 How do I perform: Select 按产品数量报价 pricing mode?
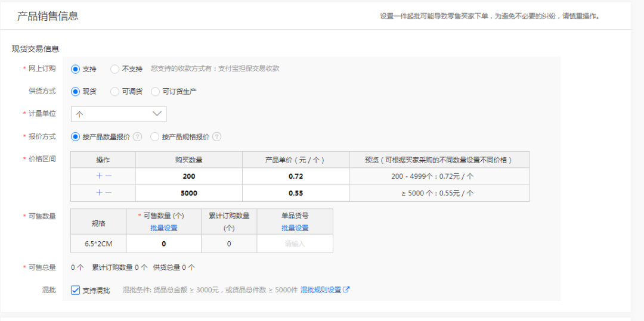pos(75,137)
